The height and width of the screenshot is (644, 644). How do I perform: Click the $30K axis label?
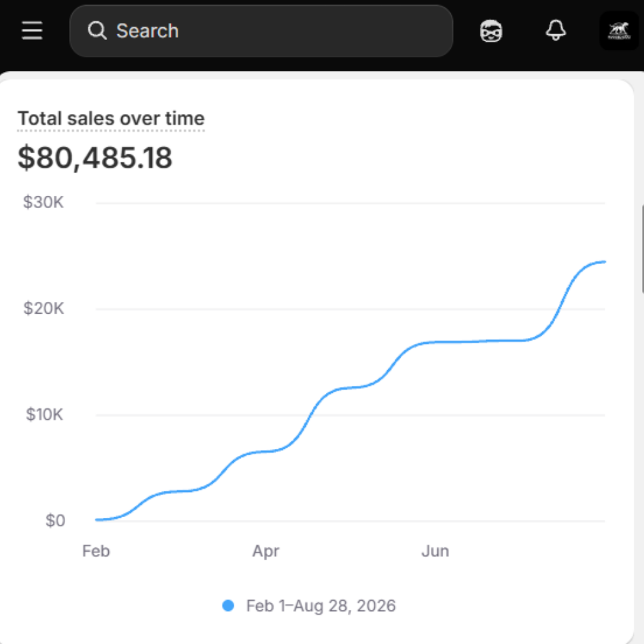click(x=44, y=202)
